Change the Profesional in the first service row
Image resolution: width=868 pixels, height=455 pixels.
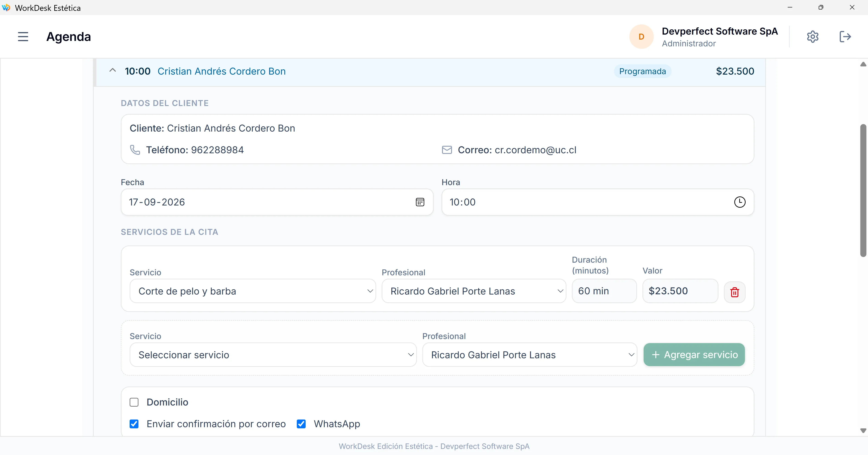tap(474, 291)
